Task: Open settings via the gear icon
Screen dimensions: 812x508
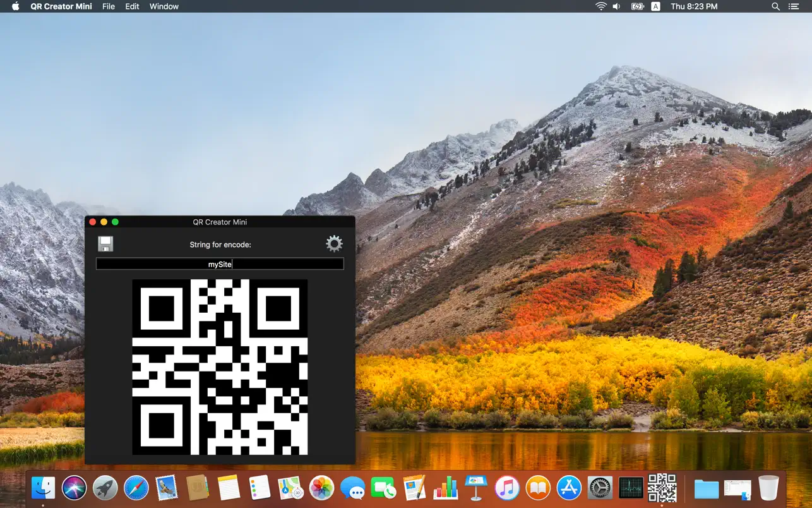Action: [334, 244]
